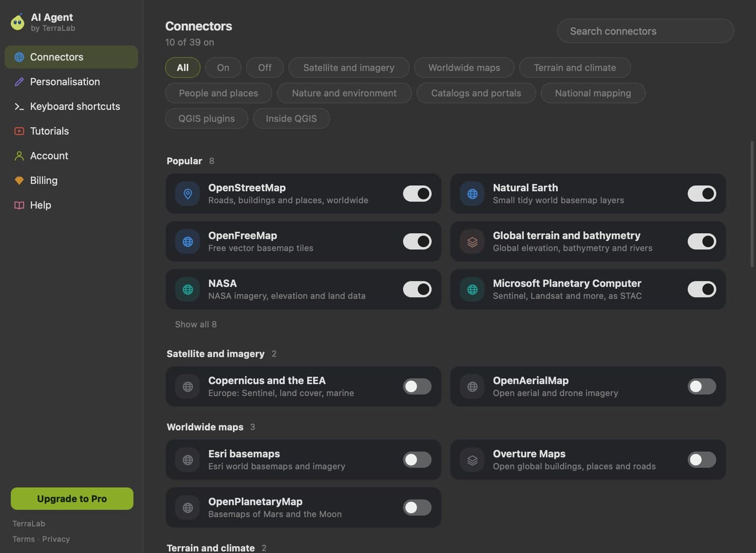Screen dimensions: 756x553
Task: Click the OpenFreeMap globe icon
Action: 188,242
